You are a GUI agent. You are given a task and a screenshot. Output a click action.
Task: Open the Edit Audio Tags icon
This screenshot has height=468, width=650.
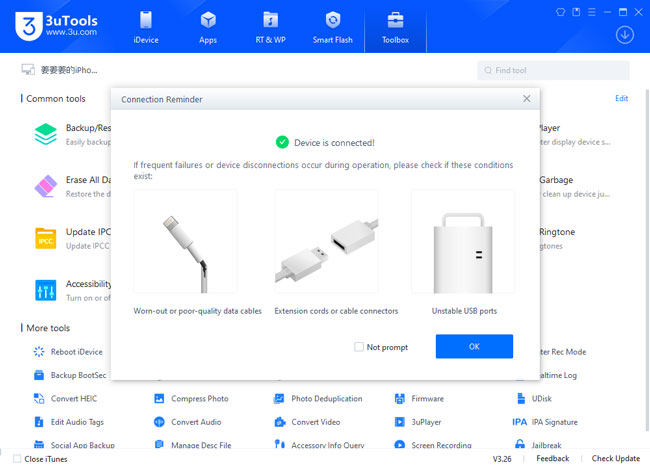[x=39, y=422]
